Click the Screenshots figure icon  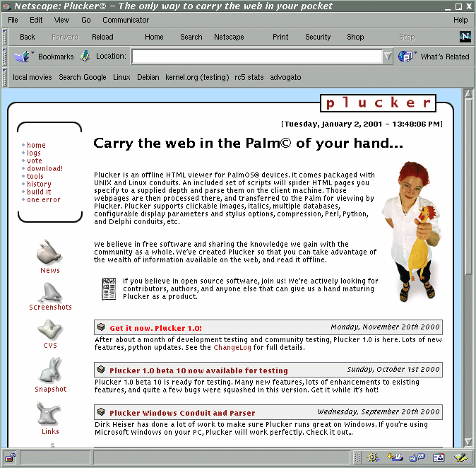49,293
